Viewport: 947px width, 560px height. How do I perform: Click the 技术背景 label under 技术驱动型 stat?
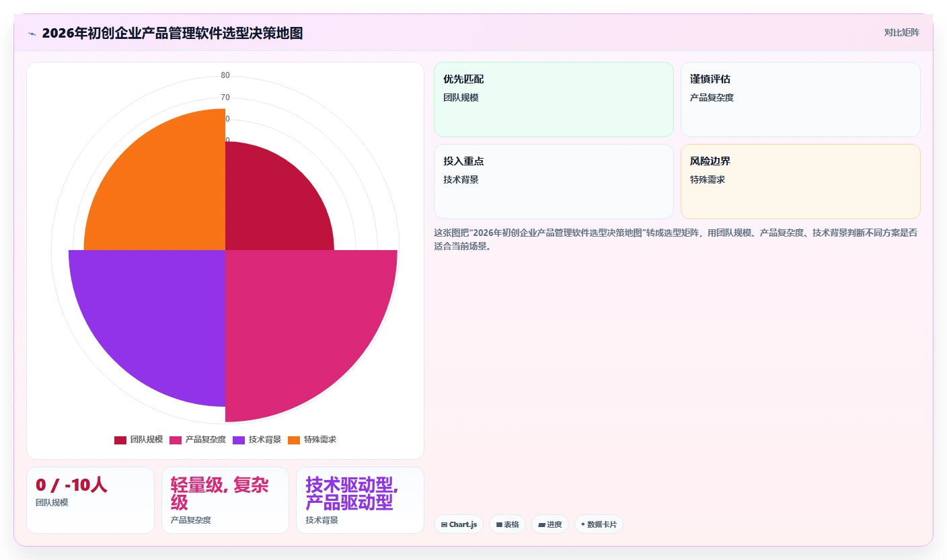321,520
